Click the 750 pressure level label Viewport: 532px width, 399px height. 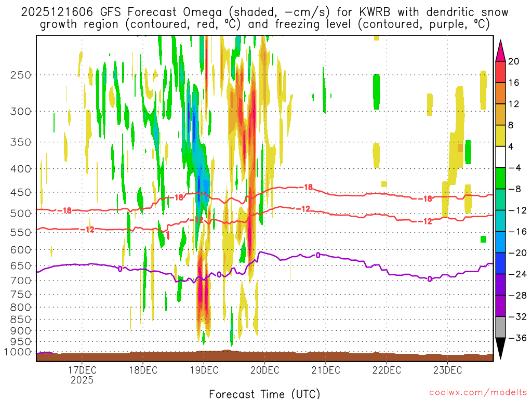click(21, 295)
